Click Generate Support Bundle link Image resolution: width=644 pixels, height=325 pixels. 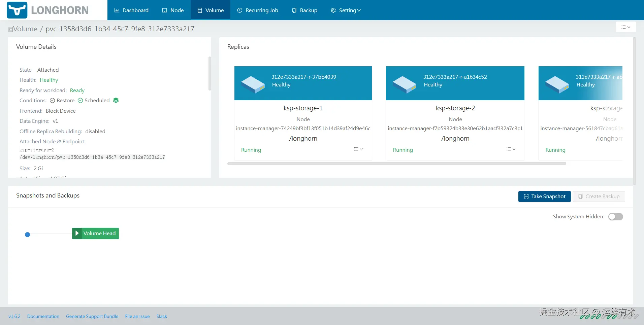click(x=92, y=316)
